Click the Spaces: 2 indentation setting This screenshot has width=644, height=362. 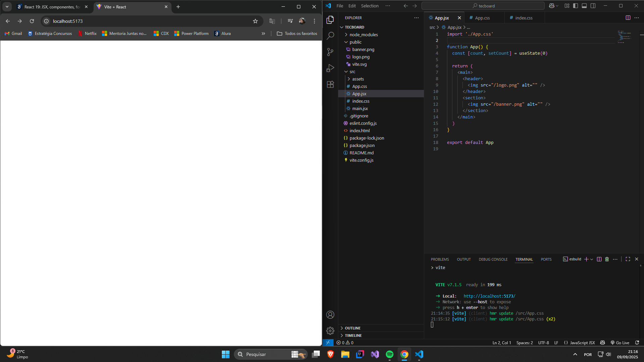pyautogui.click(x=525, y=343)
